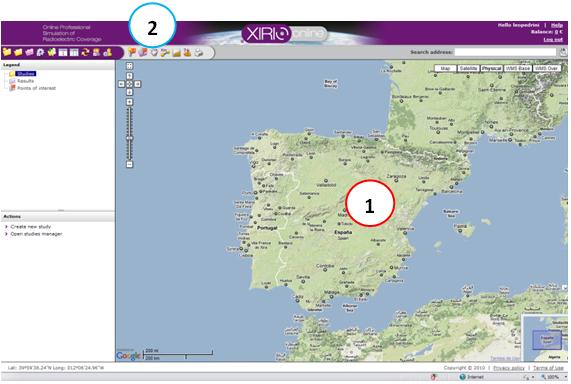
Task: Zoom in using the map plus button
Action: [x=129, y=102]
